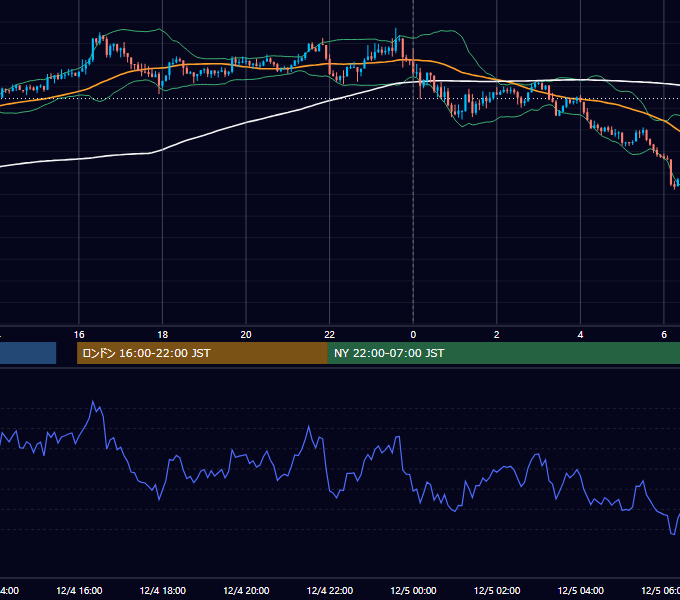Image resolution: width=680 pixels, height=600 pixels.
Task: Click the 12/4 22:00 label on lower axis
Action: [x=330, y=590]
